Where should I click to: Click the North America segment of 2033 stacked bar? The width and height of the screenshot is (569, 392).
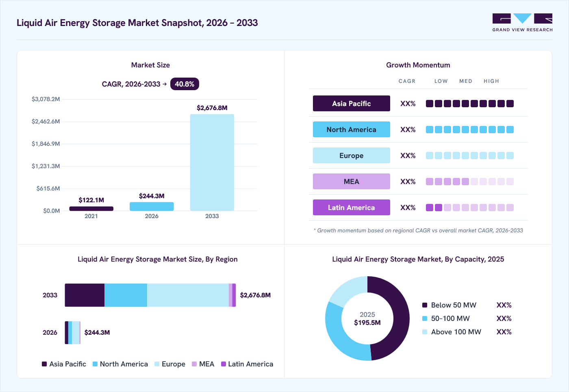126,295
